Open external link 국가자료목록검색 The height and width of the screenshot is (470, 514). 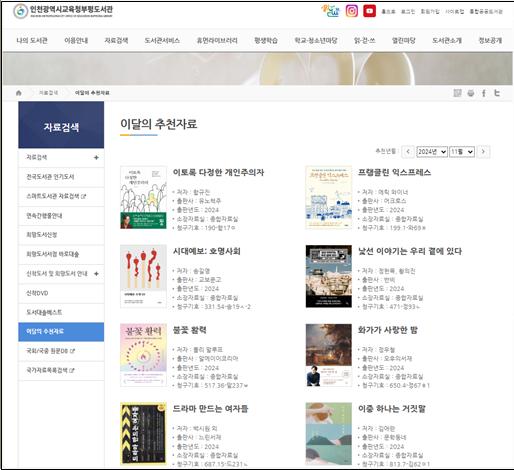coord(50,370)
